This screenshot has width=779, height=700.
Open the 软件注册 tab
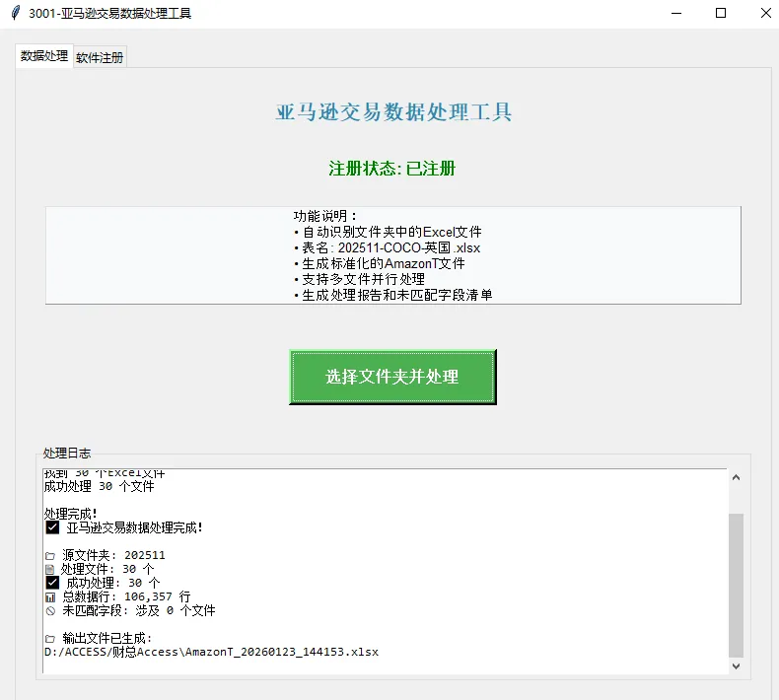pos(100,57)
